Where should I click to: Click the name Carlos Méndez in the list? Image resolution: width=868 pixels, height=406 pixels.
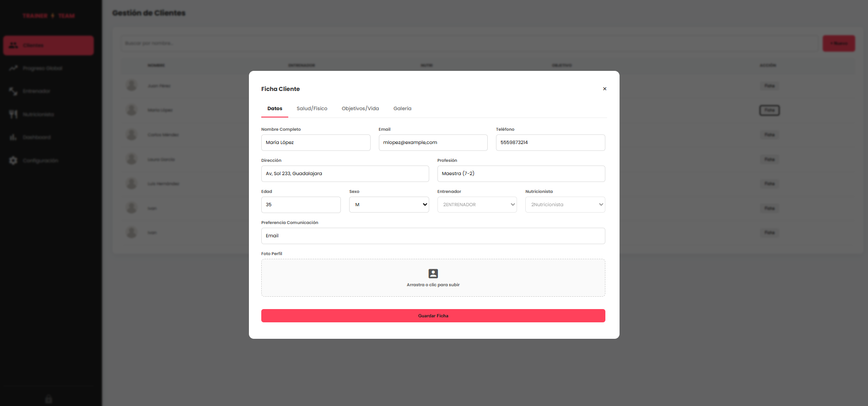coord(163,135)
